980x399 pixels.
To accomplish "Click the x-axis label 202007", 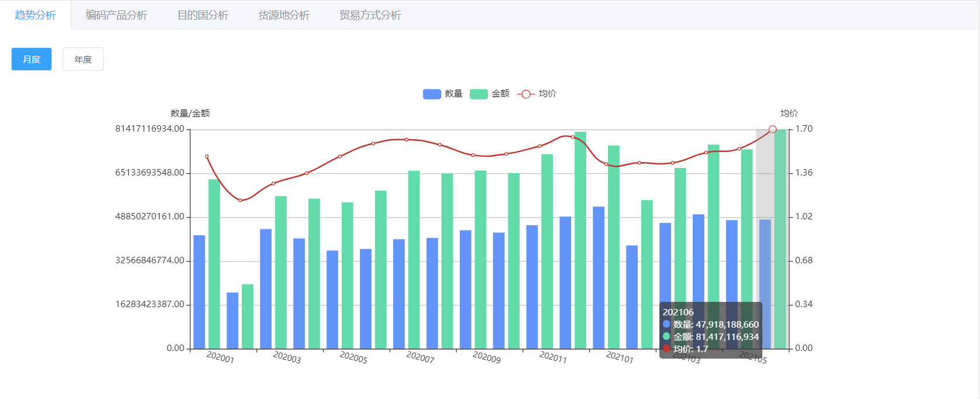I will tap(421, 357).
